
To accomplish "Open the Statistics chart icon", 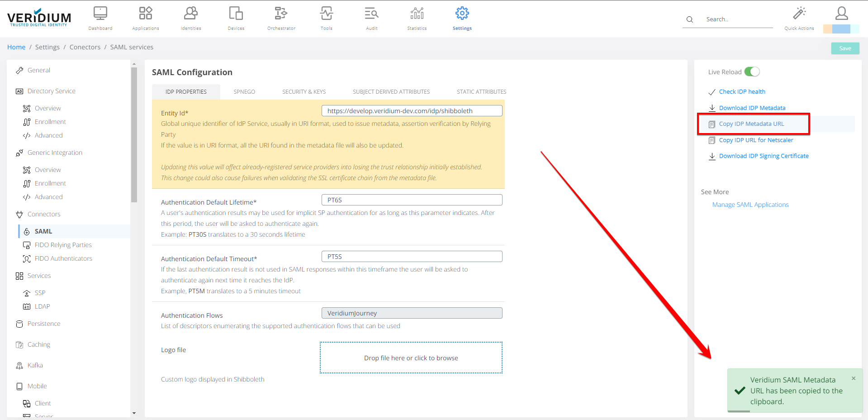I will (417, 14).
